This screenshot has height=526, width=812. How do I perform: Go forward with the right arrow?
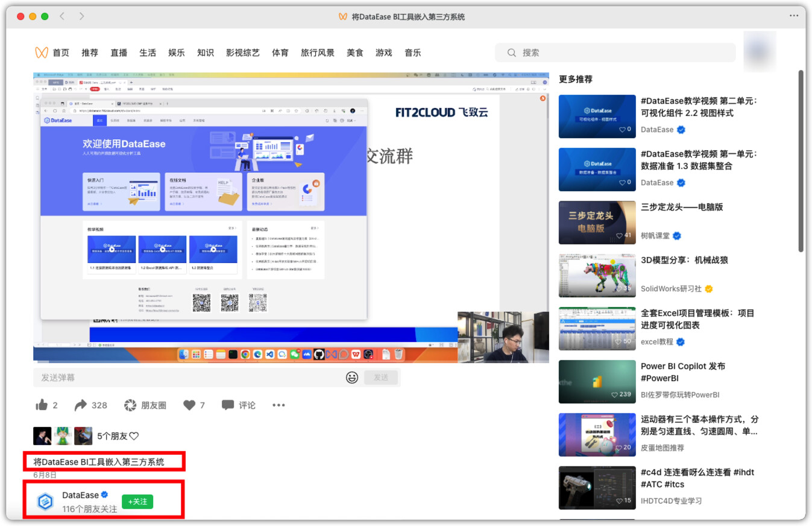pos(81,16)
